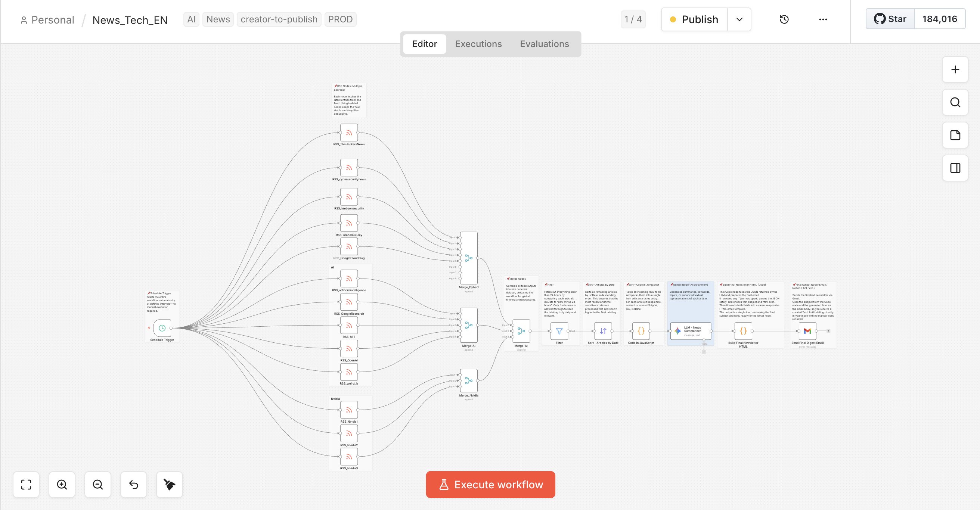Open workflow search using the magnifier icon
Viewport: 980px width, 510px height.
[x=955, y=102]
